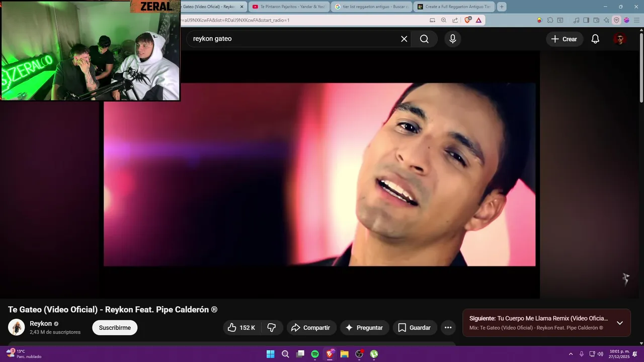Viewport: 644px width, 362px height.
Task: Open the Leo AI sparkle icon
Action: point(606,20)
